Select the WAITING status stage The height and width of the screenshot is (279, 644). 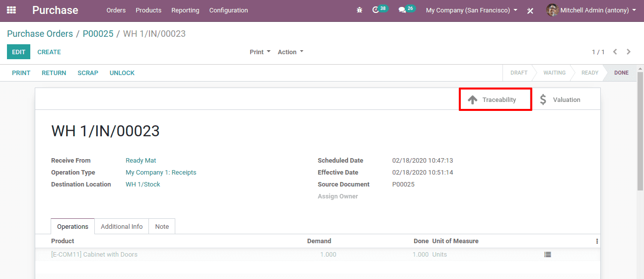554,73
